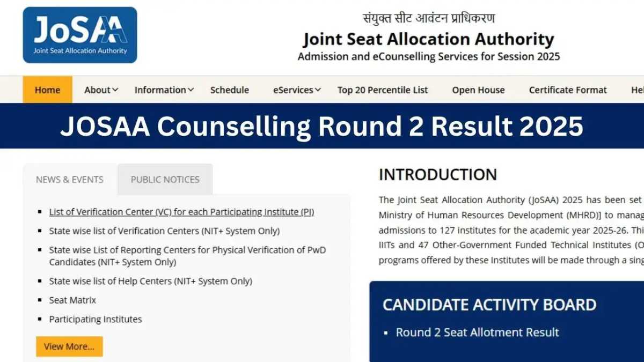Click the Joint Seat Allocation Authority header text
644x362 pixels.
coord(429,39)
